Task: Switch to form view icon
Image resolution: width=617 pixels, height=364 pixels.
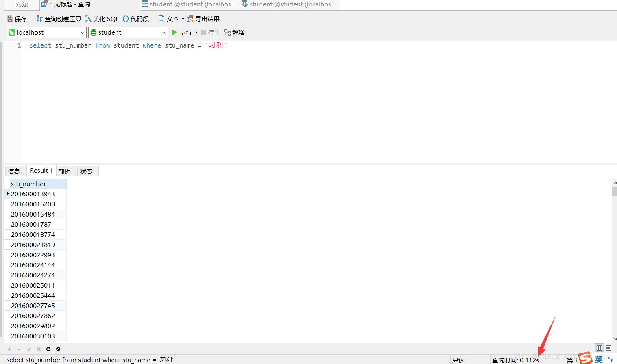Action: [x=608, y=348]
